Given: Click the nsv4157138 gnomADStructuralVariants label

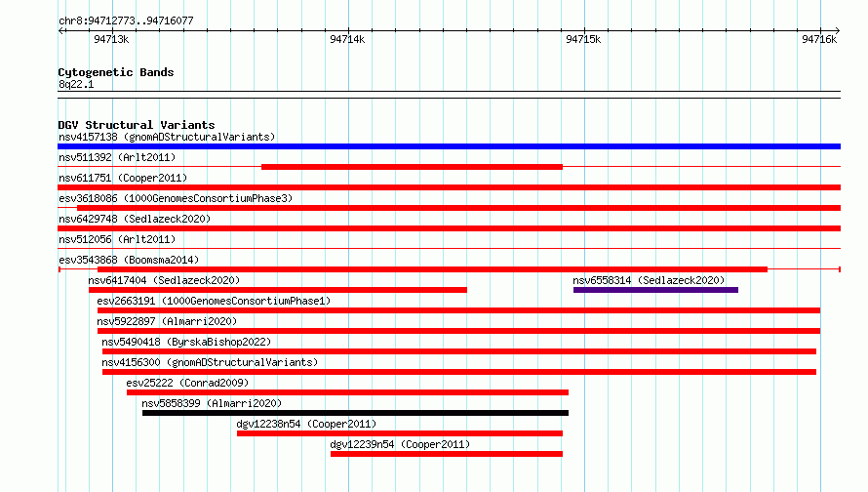Looking at the screenshot, I should [167, 137].
